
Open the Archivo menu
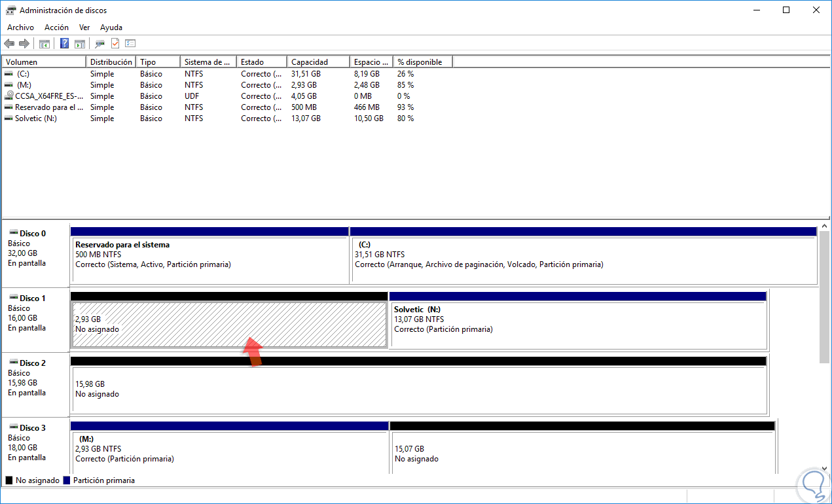[x=20, y=27]
